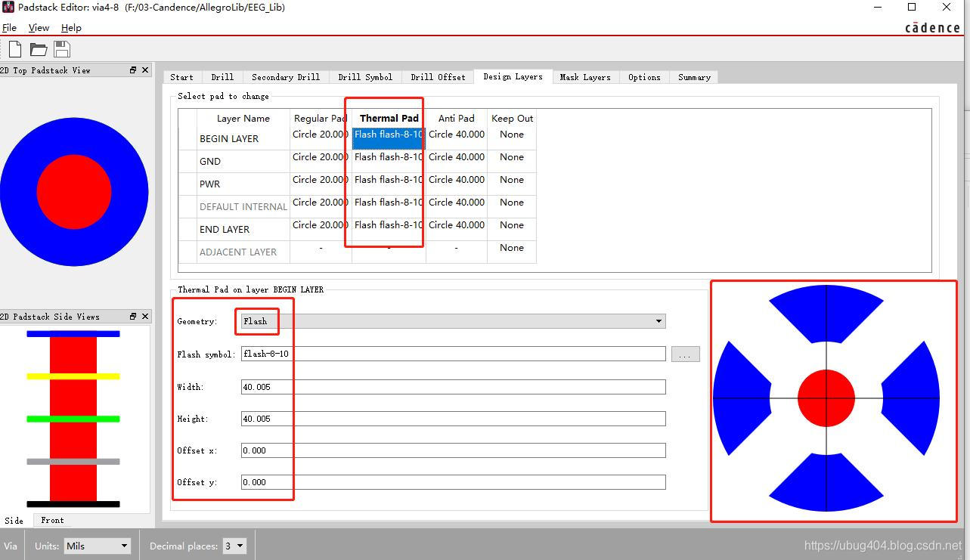Click the New padstack file icon
The height and width of the screenshot is (560, 970).
15,49
